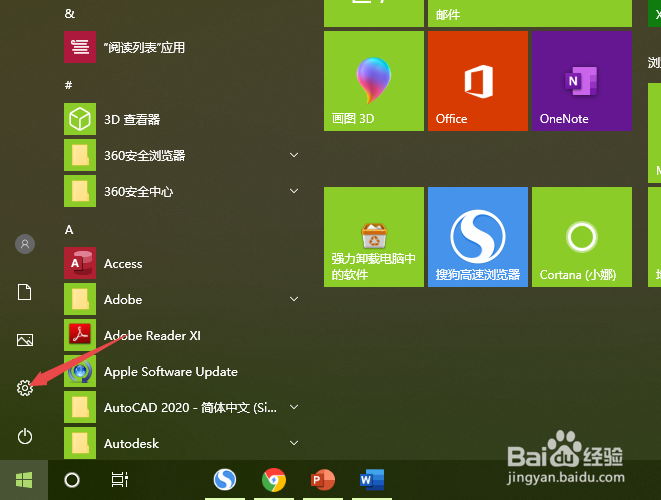661x500 pixels.
Task: Launch PowerPoint from taskbar
Action: point(322,480)
